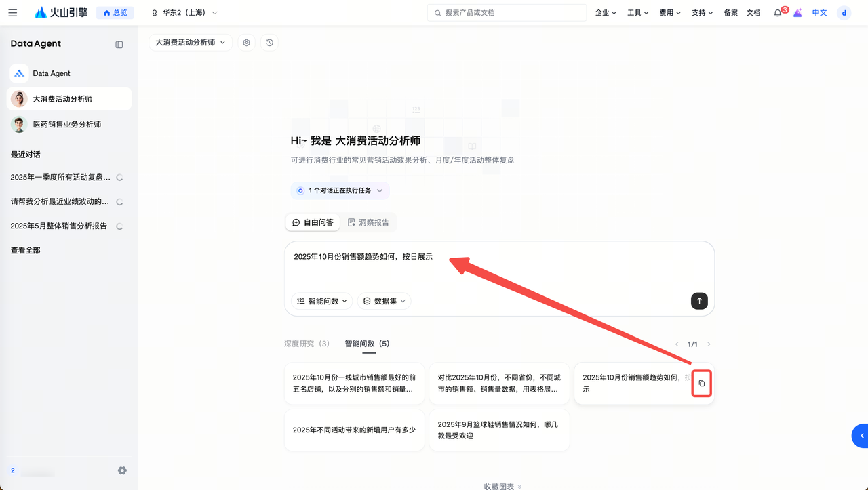Select the 智能问数（5） tab
Image resolution: width=868 pixels, height=490 pixels.
[368, 344]
